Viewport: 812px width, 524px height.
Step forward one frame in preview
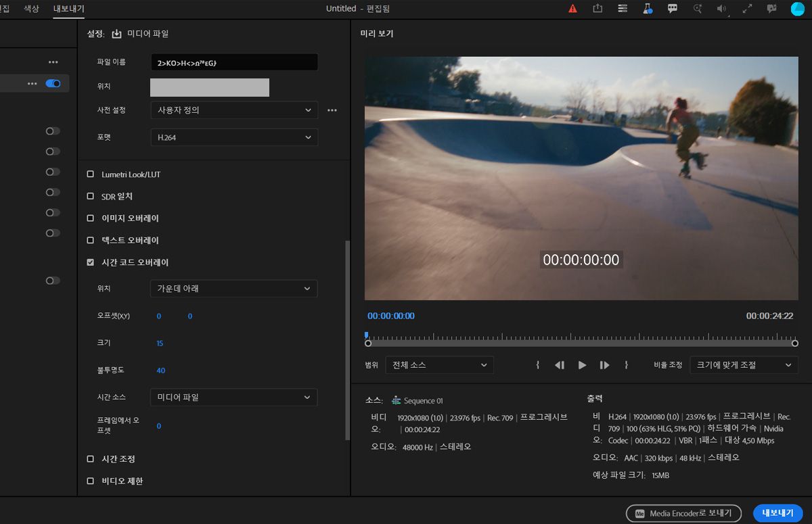(604, 365)
